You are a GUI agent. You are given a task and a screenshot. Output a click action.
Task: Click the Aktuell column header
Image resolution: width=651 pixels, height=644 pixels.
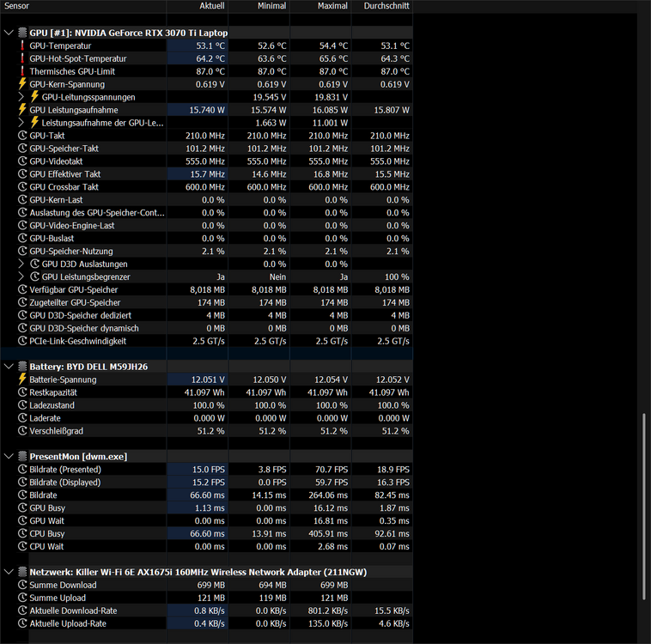click(211, 5)
